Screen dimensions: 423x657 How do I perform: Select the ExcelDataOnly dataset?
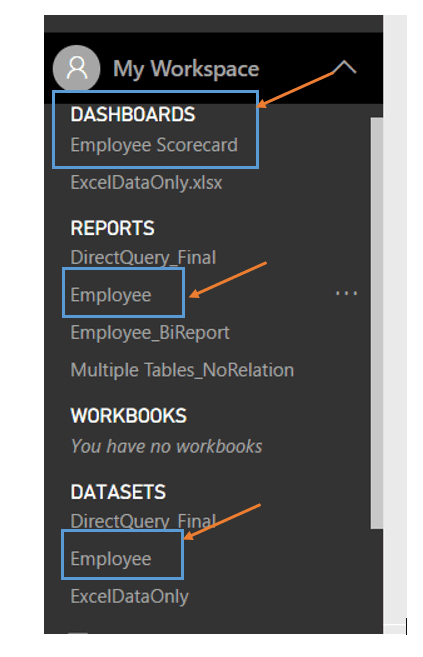click(129, 597)
